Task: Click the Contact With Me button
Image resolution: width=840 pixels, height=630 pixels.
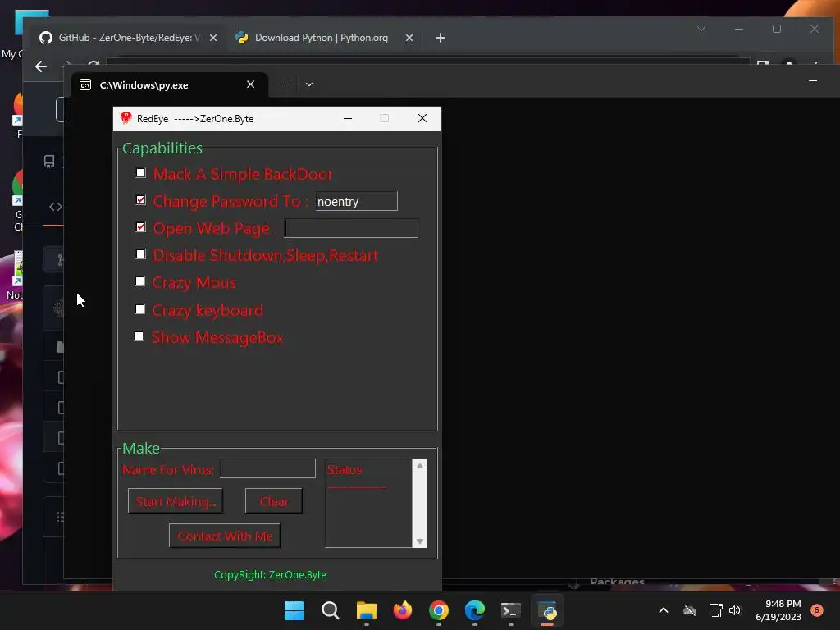Action: coord(225,536)
